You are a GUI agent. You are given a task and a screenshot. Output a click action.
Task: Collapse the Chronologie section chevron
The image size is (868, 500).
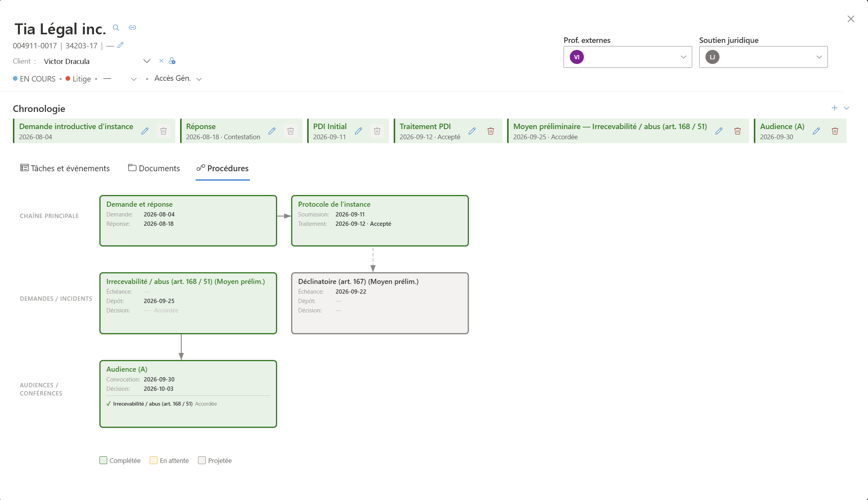(x=847, y=108)
